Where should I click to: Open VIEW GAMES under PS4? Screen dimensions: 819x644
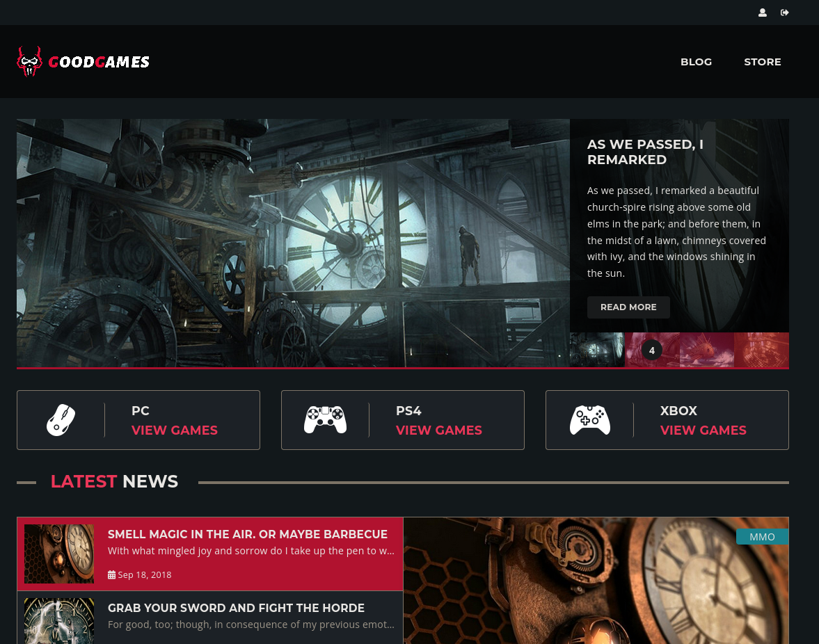tap(439, 430)
